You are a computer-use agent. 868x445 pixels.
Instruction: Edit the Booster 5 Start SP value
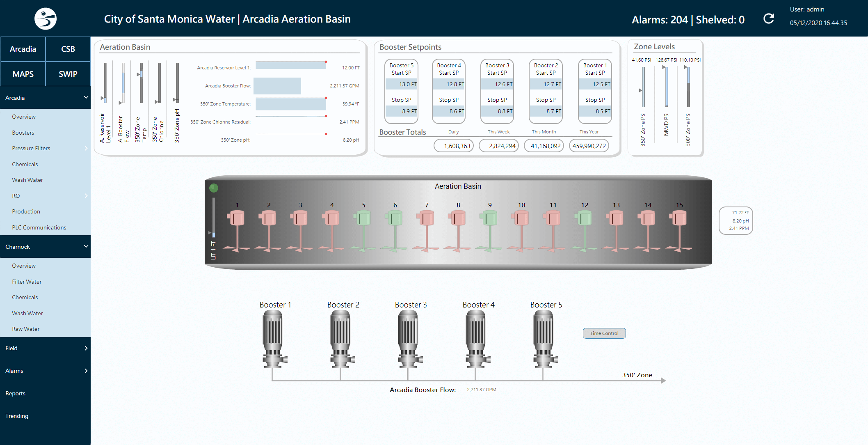pyautogui.click(x=401, y=84)
